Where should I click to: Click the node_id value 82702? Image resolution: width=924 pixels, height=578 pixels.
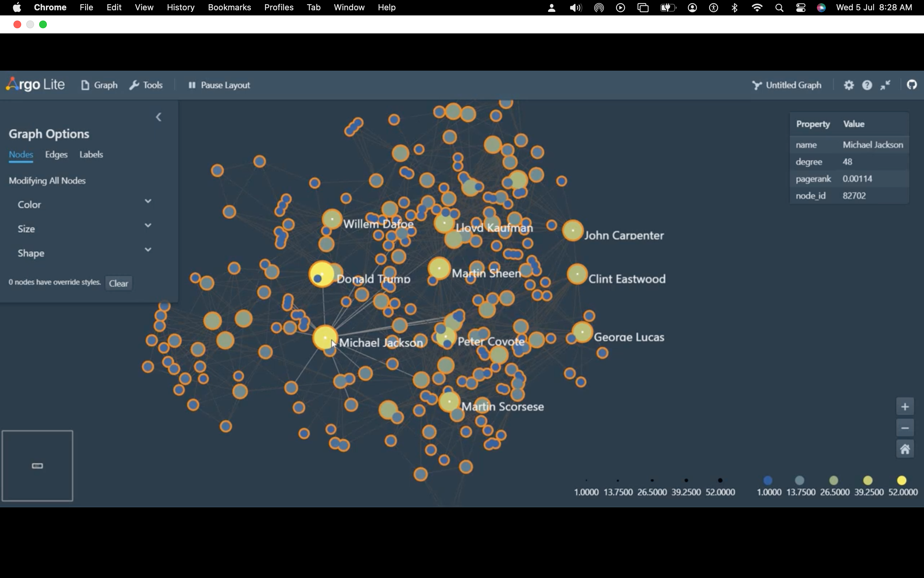tap(854, 196)
